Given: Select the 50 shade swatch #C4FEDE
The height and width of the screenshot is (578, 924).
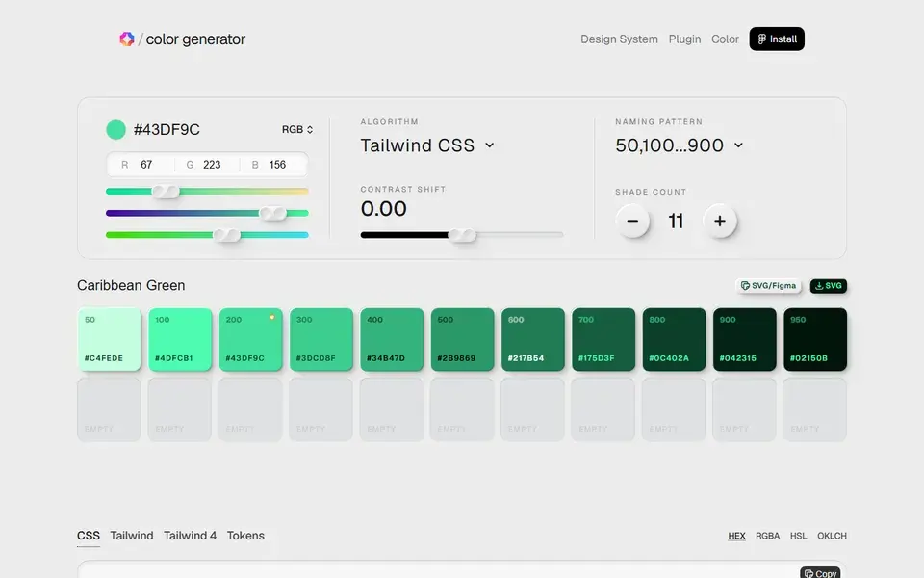Looking at the screenshot, I should pos(109,339).
